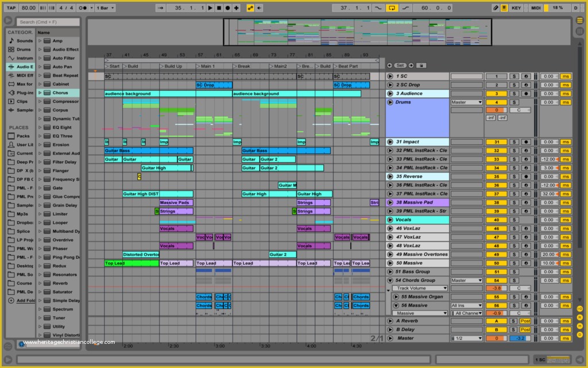
Task: Click the tempo field showing 80.00
Action: (29, 8)
